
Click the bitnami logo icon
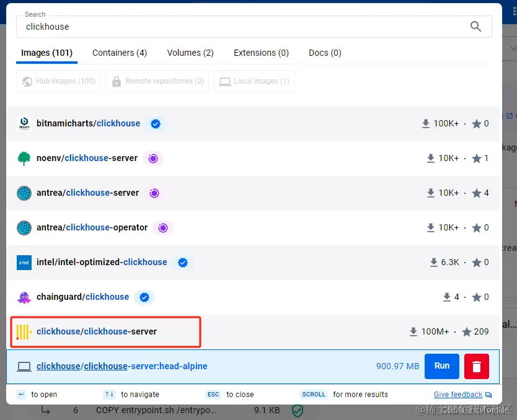(x=24, y=123)
